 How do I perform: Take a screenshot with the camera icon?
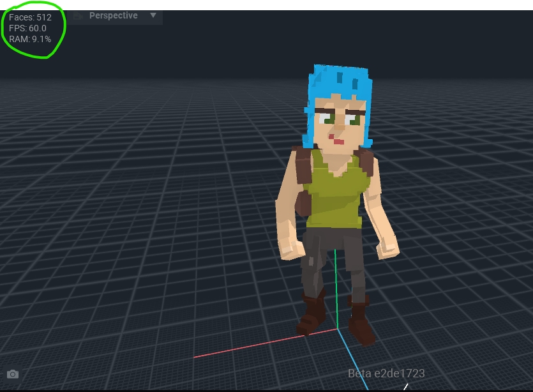(13, 374)
